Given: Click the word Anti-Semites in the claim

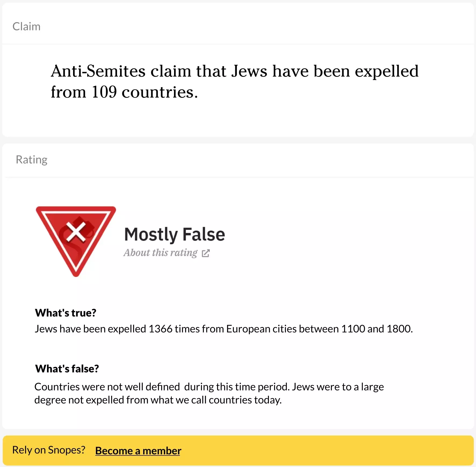Looking at the screenshot, I should (x=98, y=71).
